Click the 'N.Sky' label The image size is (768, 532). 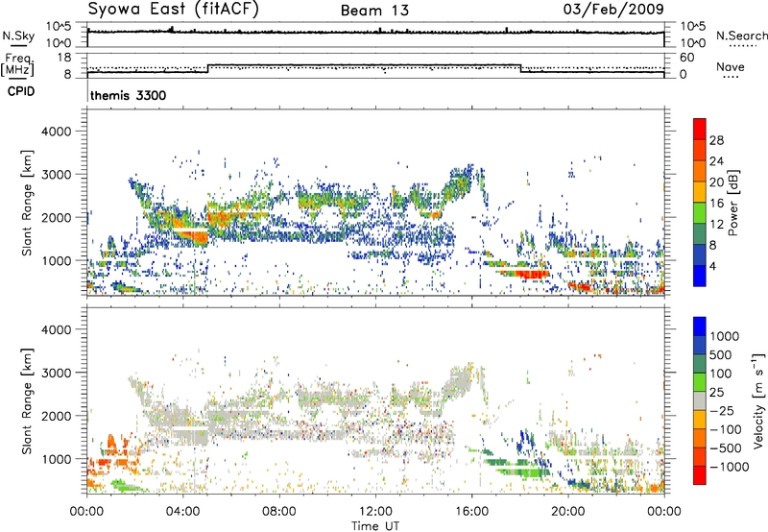18,36
